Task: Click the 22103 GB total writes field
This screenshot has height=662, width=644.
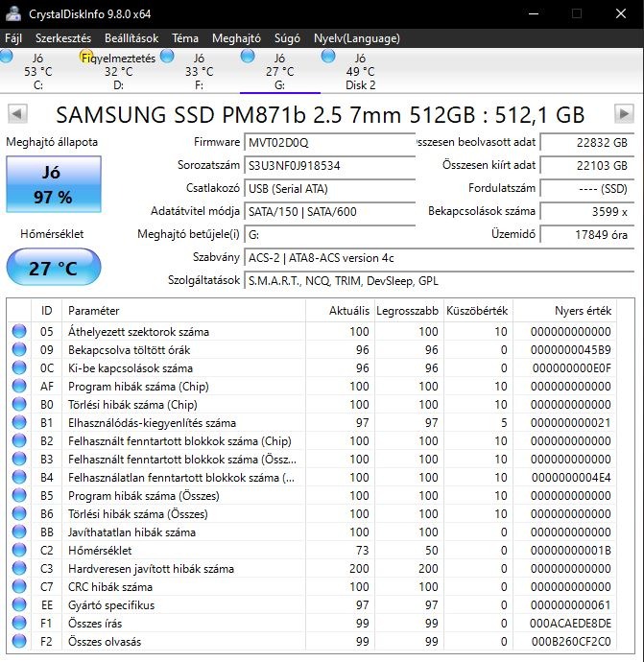Action: click(x=587, y=165)
